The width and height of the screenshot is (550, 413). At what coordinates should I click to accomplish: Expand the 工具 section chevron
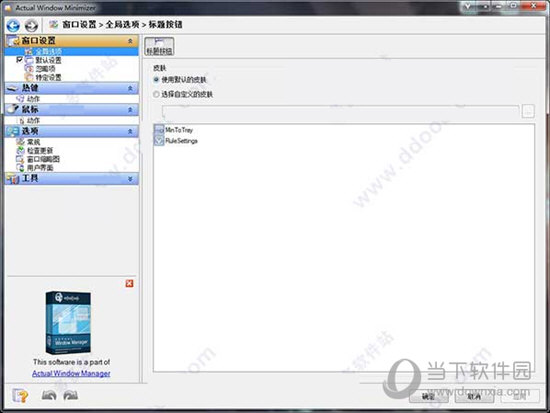point(130,179)
